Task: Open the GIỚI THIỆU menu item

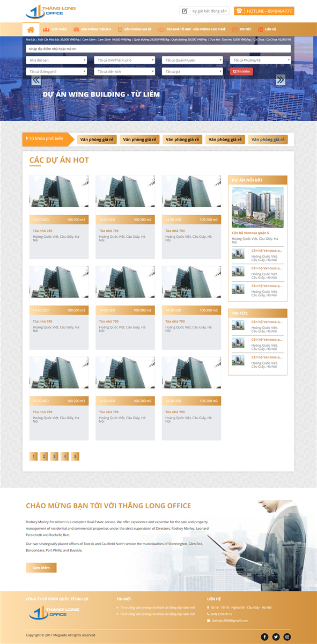Action: [x=55, y=30]
